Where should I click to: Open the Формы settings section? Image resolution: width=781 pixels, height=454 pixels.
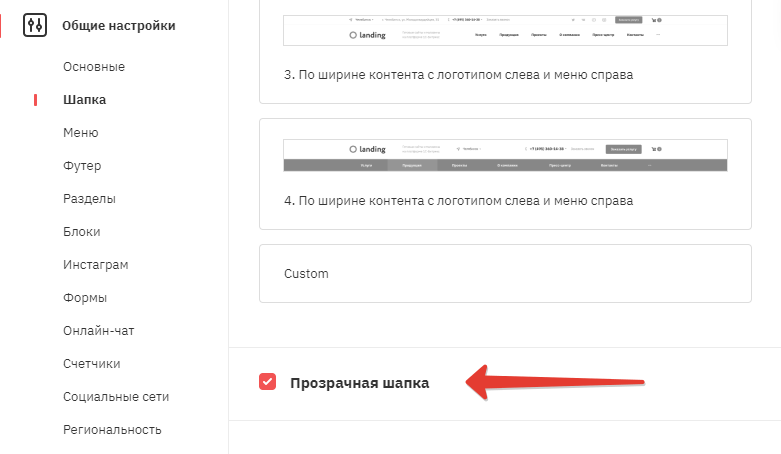click(x=85, y=298)
